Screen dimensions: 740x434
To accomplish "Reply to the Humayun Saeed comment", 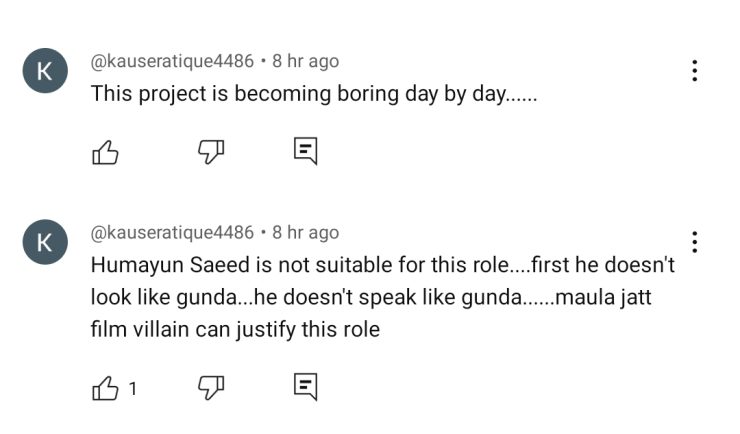I will pyautogui.click(x=305, y=387).
